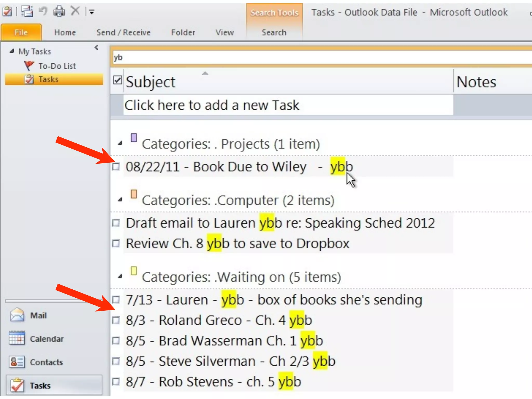This screenshot has width=532, height=399.
Task: Open Customize Quick Access Toolbar dropdown
Action: [x=92, y=12]
